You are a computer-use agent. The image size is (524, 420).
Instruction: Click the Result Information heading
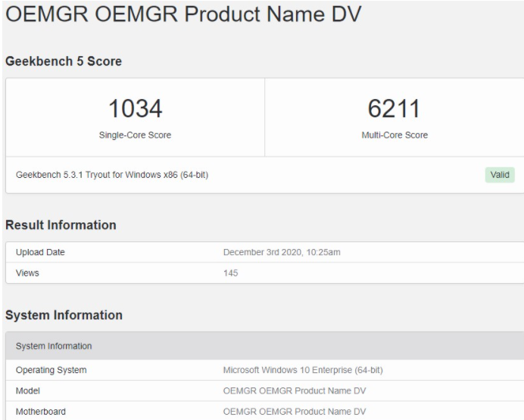[x=61, y=225]
